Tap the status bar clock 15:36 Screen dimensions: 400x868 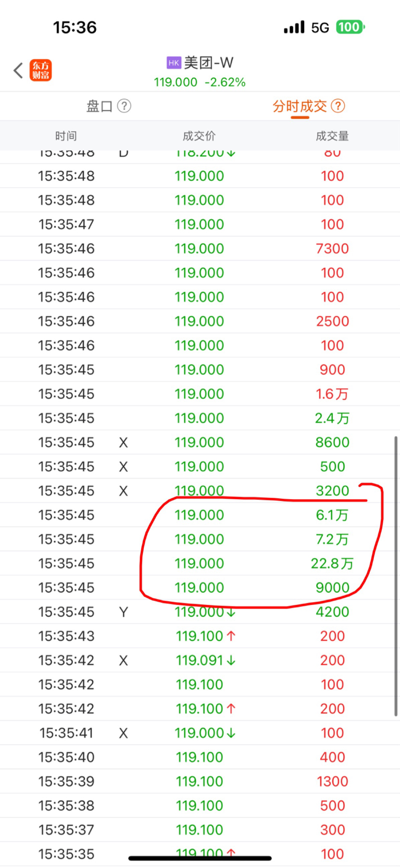click(75, 27)
